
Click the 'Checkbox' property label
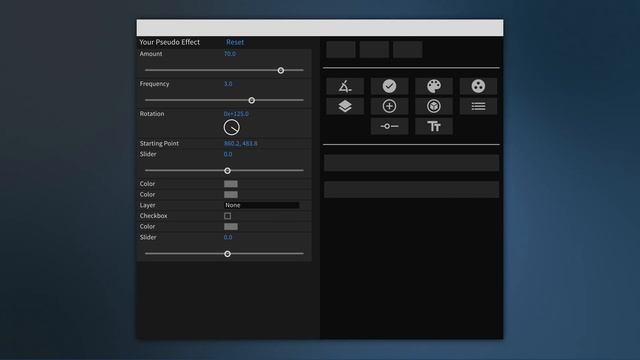(x=153, y=216)
